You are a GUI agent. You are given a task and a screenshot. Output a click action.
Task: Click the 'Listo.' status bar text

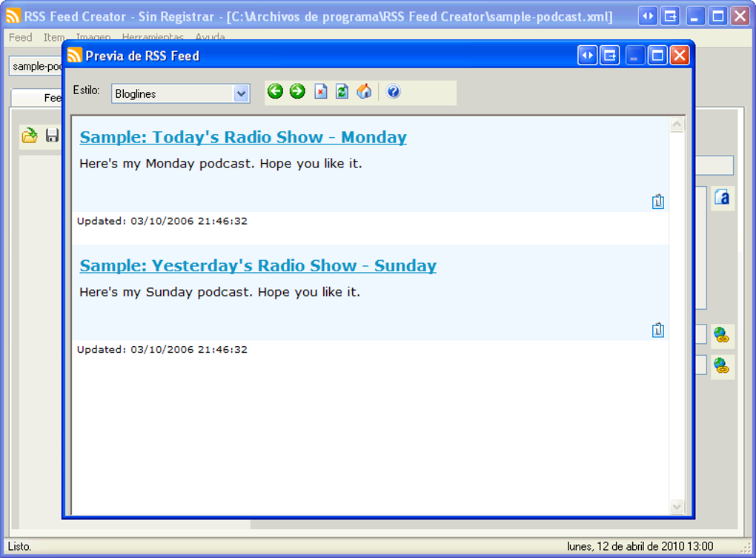[20, 546]
